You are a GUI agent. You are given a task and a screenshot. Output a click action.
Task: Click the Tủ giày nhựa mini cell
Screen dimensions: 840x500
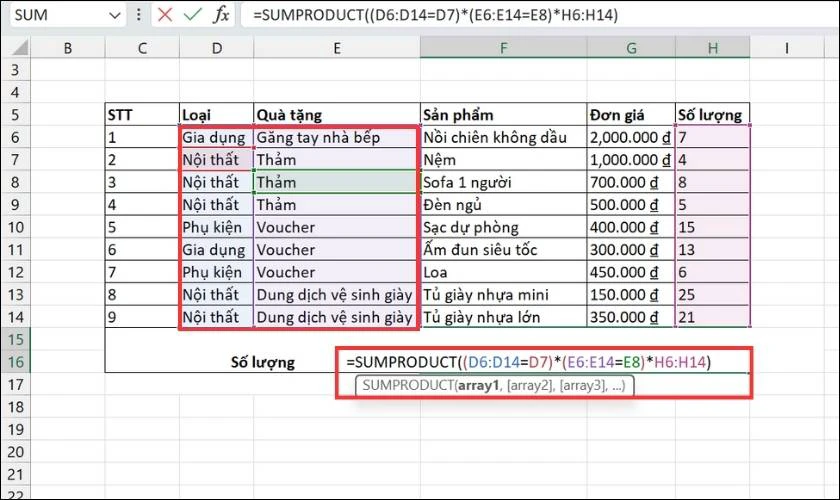pyautogui.click(x=504, y=295)
